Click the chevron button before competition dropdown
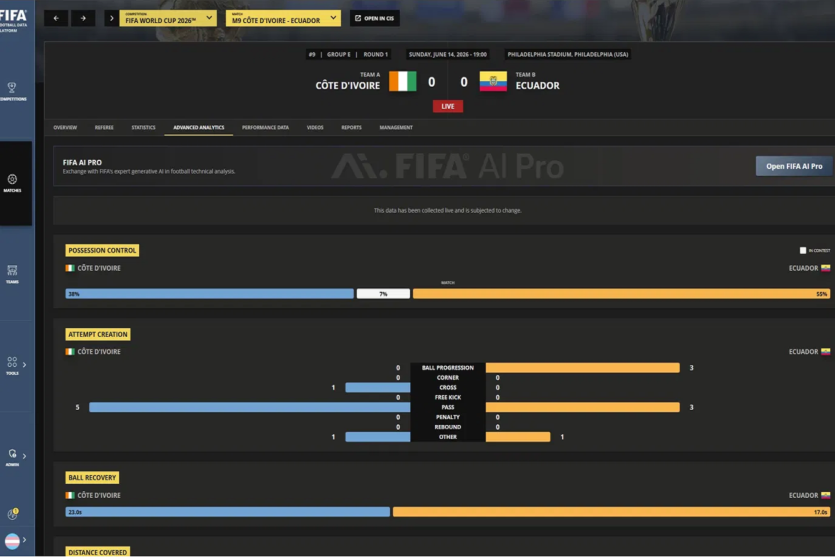The height and width of the screenshot is (557, 835). (111, 18)
